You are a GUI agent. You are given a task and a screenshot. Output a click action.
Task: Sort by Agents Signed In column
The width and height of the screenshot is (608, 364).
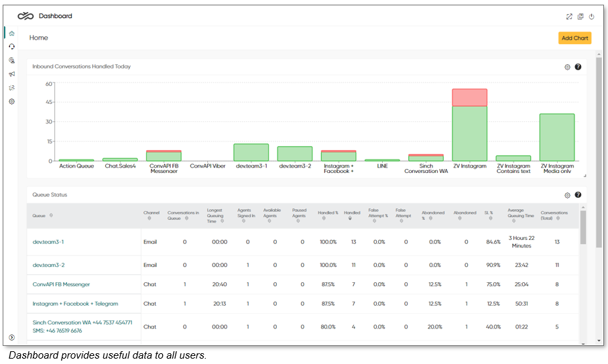[x=243, y=221]
